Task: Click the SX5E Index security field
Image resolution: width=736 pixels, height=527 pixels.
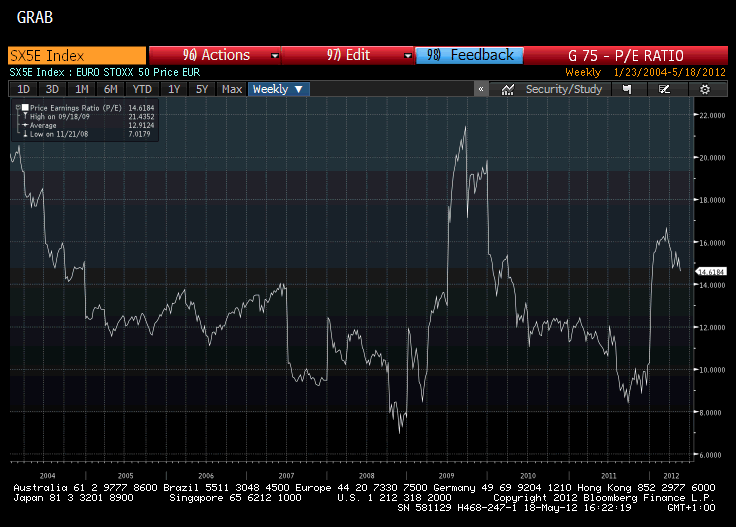Action: coord(77,55)
